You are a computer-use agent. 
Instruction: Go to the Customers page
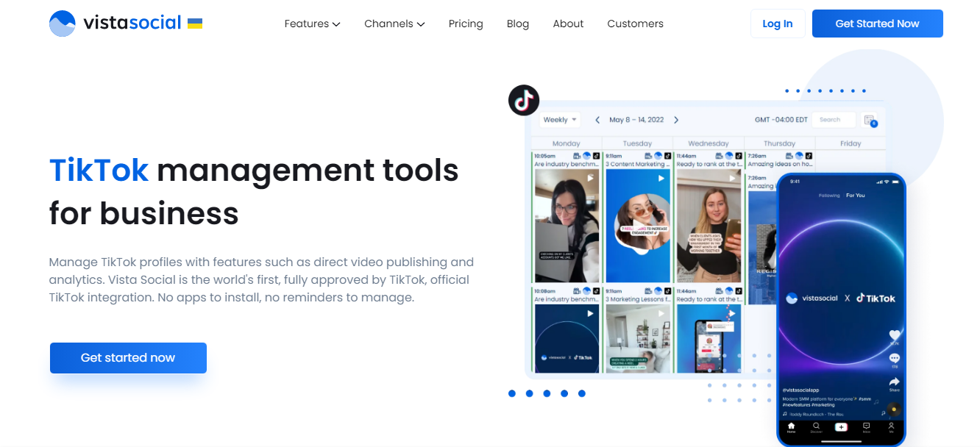click(x=635, y=24)
